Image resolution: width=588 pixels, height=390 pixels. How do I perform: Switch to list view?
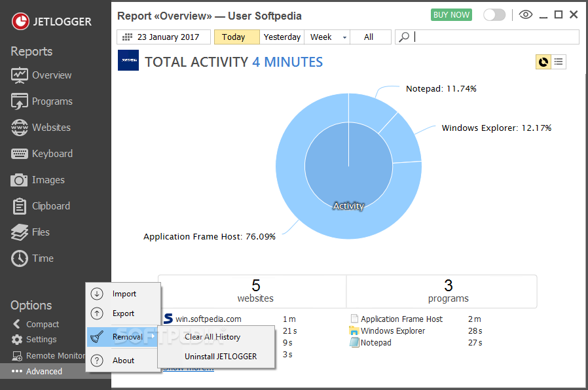[x=559, y=62]
